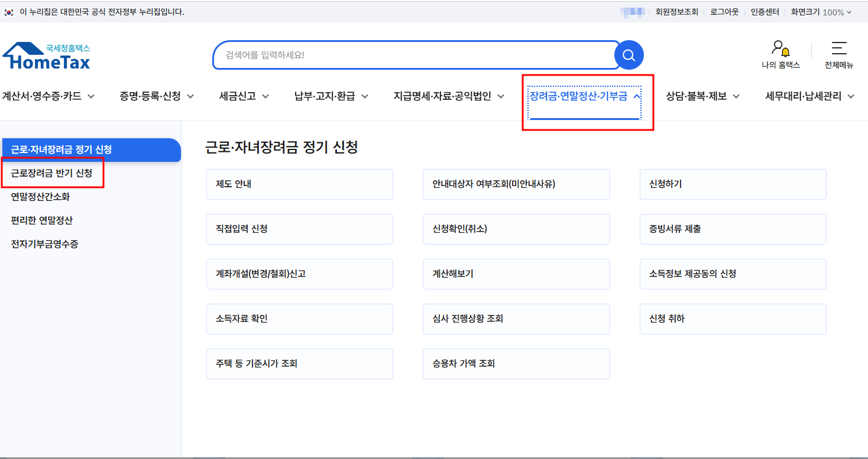This screenshot has height=459, width=868.
Task: Click the Taegeuk flag icon in the notice bar
Action: (x=8, y=11)
